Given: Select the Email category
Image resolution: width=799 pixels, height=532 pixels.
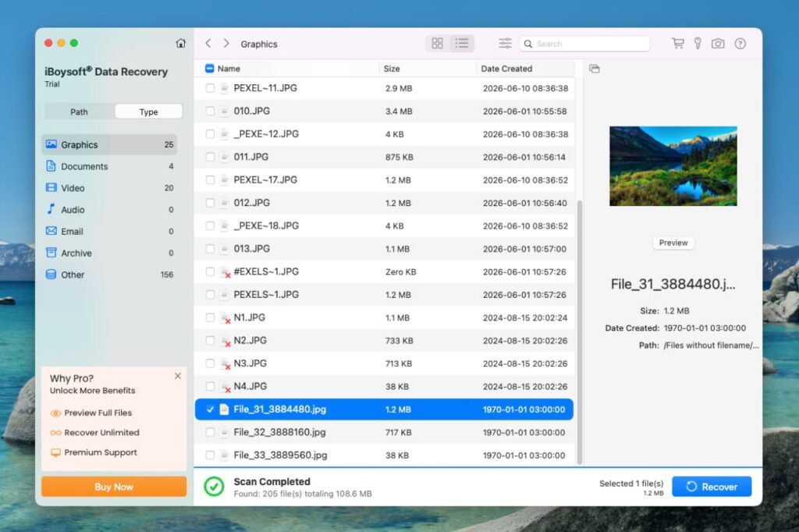Looking at the screenshot, I should tap(109, 232).
